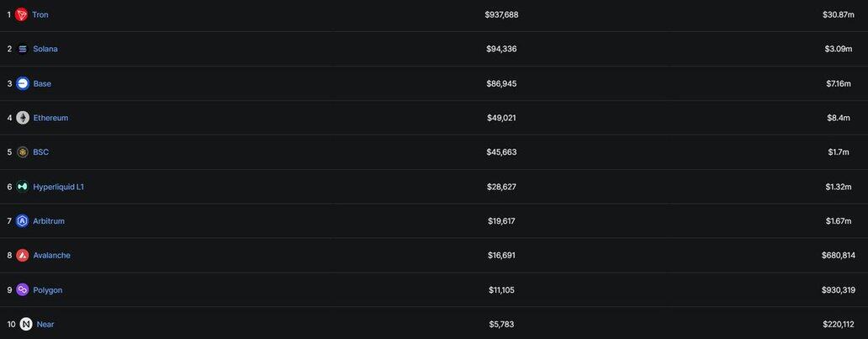This screenshot has width=868, height=339.
Task: Click the Ethereum diamond logo icon
Action: 23,118
